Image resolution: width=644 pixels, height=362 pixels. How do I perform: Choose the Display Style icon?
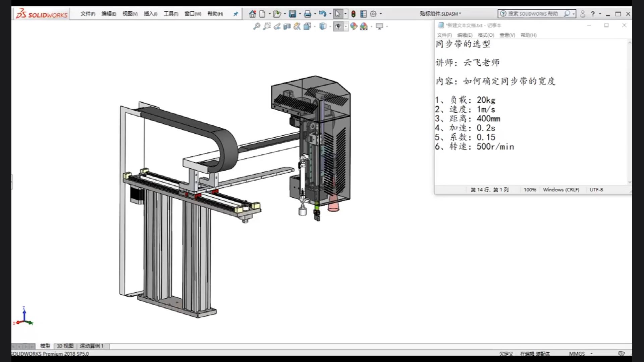click(323, 26)
